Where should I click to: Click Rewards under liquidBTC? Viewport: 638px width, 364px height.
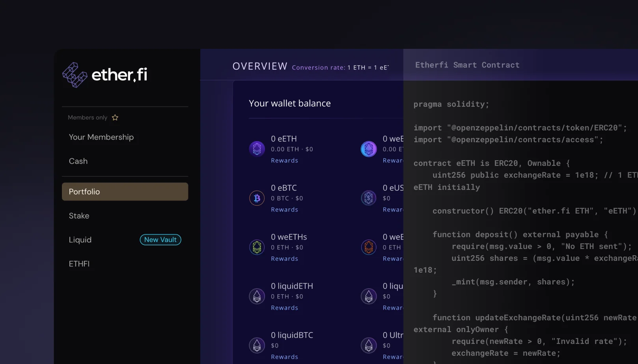[x=284, y=357]
